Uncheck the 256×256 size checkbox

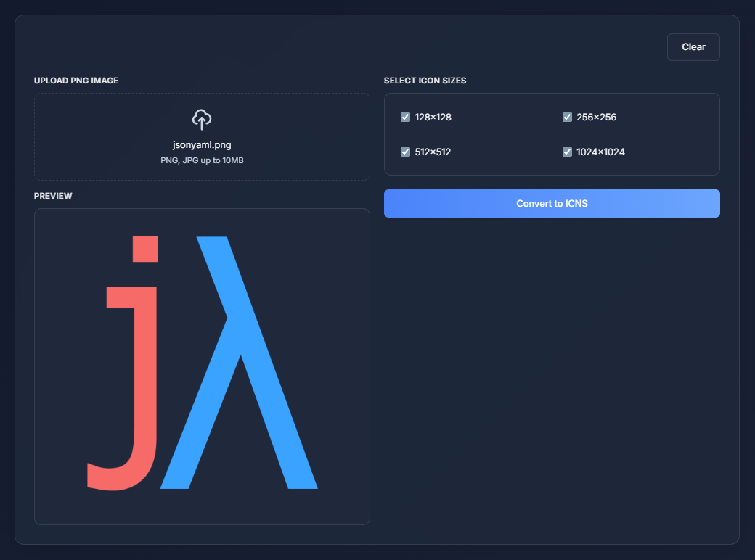[567, 117]
